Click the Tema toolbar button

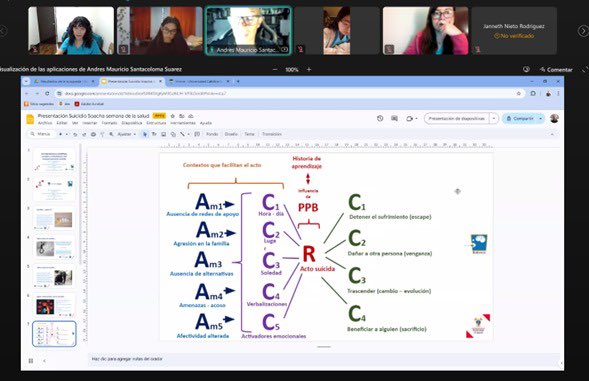[249, 134]
